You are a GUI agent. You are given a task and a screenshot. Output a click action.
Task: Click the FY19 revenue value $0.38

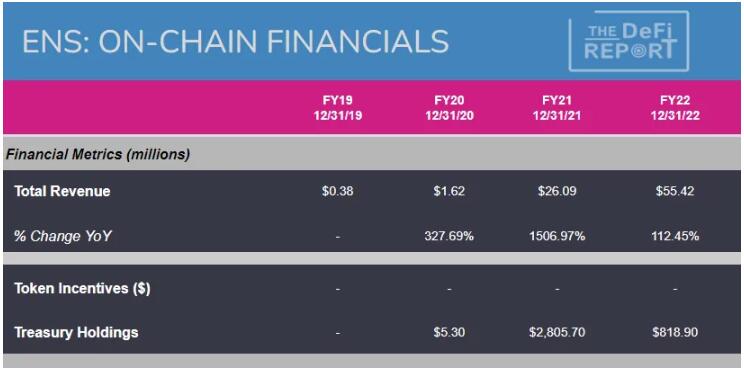337,191
